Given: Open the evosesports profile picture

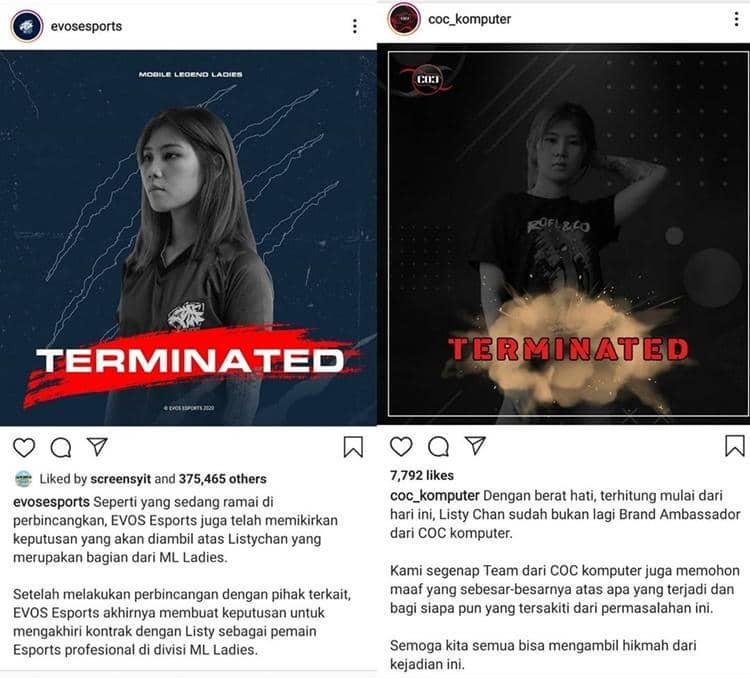Looking at the screenshot, I should point(27,26).
